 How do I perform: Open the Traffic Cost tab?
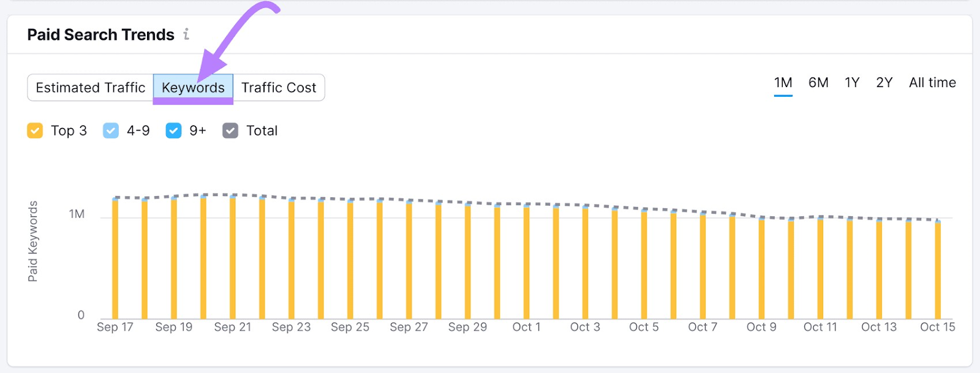(x=279, y=88)
